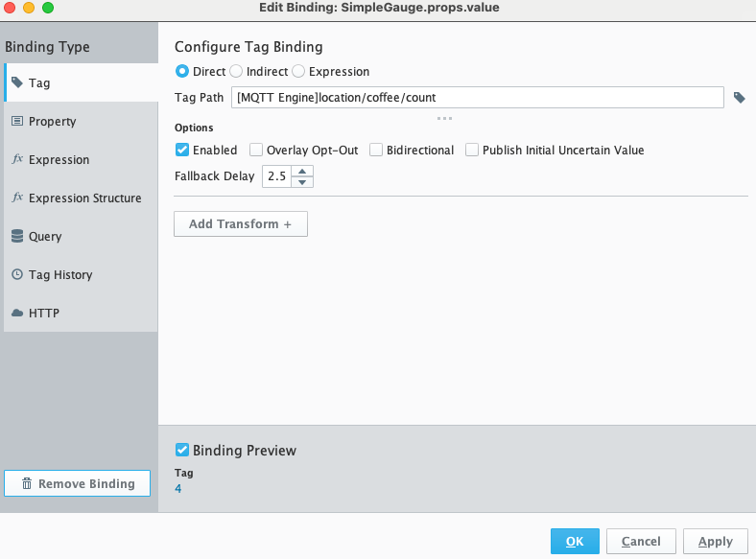Click the Cancel button
The image size is (756, 559).
click(641, 541)
